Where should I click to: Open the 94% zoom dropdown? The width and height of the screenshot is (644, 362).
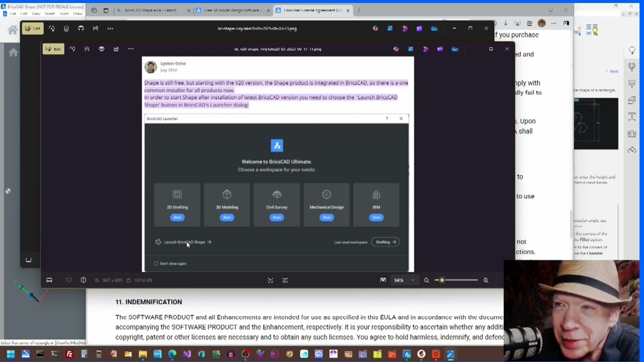point(404,280)
